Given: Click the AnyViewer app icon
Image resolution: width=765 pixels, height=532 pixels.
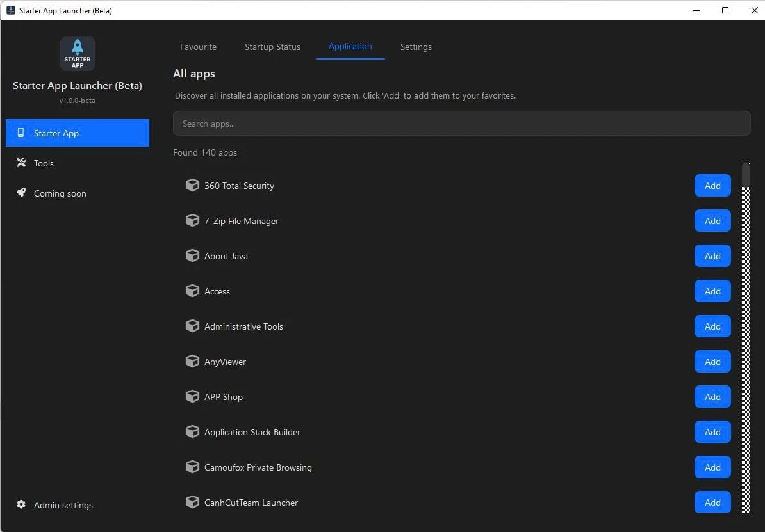Looking at the screenshot, I should tap(192, 361).
